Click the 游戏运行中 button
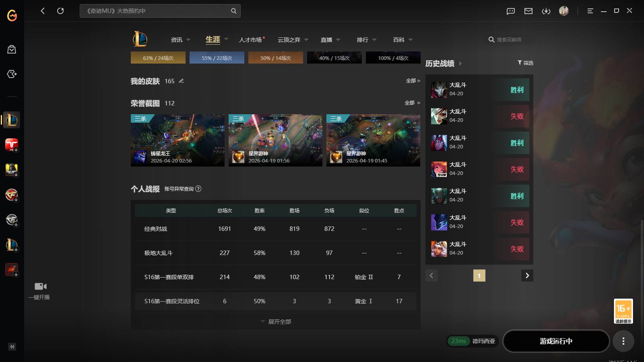Screen dimensions: 644x362 (556, 341)
